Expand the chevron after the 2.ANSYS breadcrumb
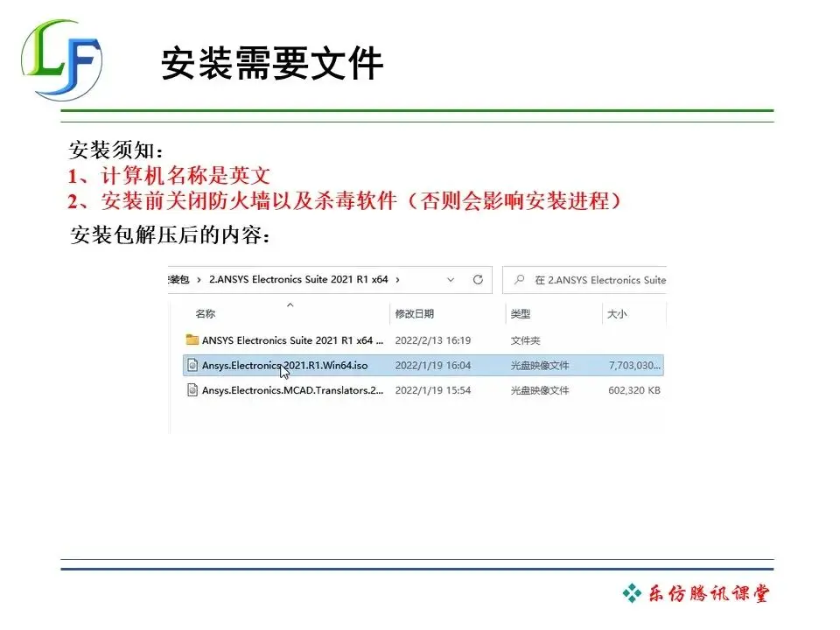The image size is (840, 630). 397,280
